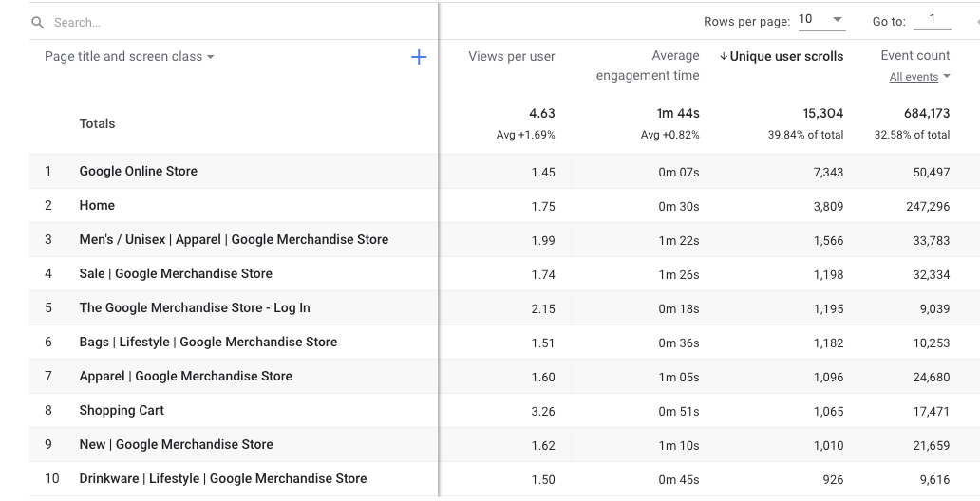Click total unique scrolls 15,304

click(x=823, y=114)
